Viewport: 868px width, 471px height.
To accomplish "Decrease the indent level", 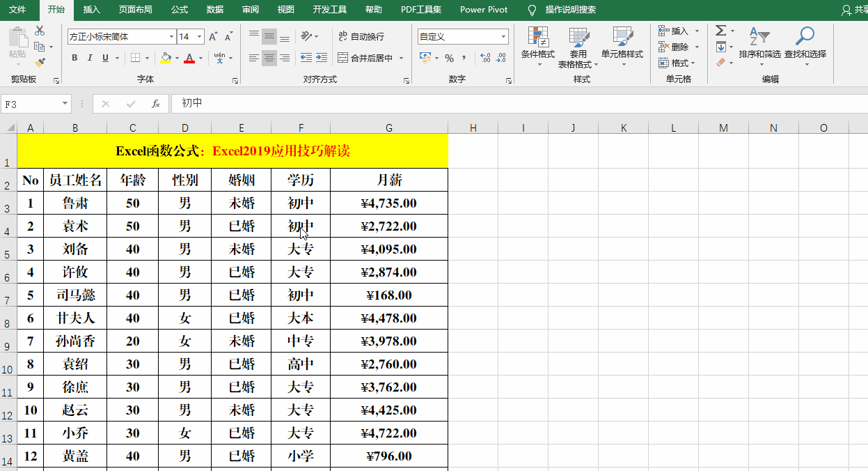I will (x=306, y=58).
